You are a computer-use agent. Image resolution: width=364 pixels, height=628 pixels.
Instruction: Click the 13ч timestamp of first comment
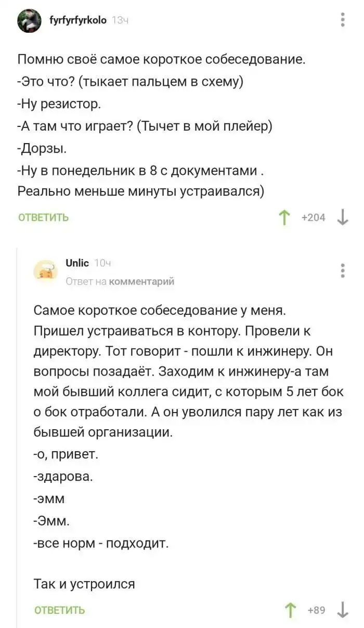pyautogui.click(x=121, y=20)
